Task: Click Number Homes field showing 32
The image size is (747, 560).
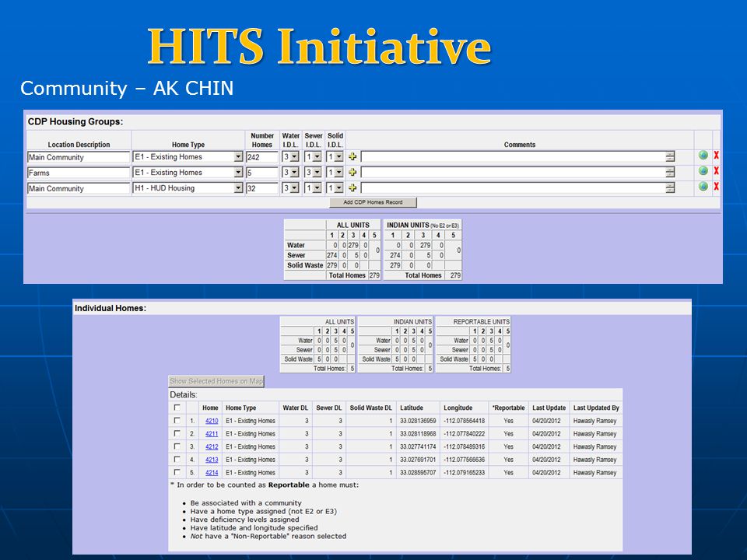Action: click(x=262, y=188)
